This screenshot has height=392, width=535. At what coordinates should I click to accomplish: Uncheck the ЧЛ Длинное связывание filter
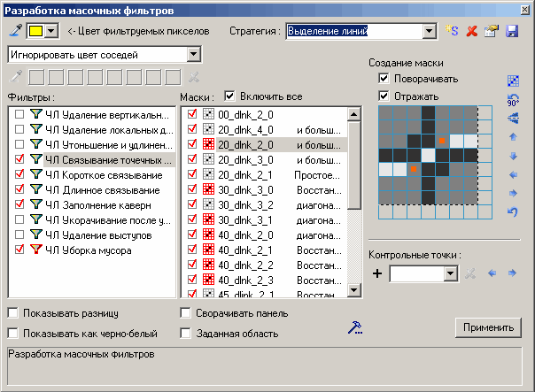(19, 189)
